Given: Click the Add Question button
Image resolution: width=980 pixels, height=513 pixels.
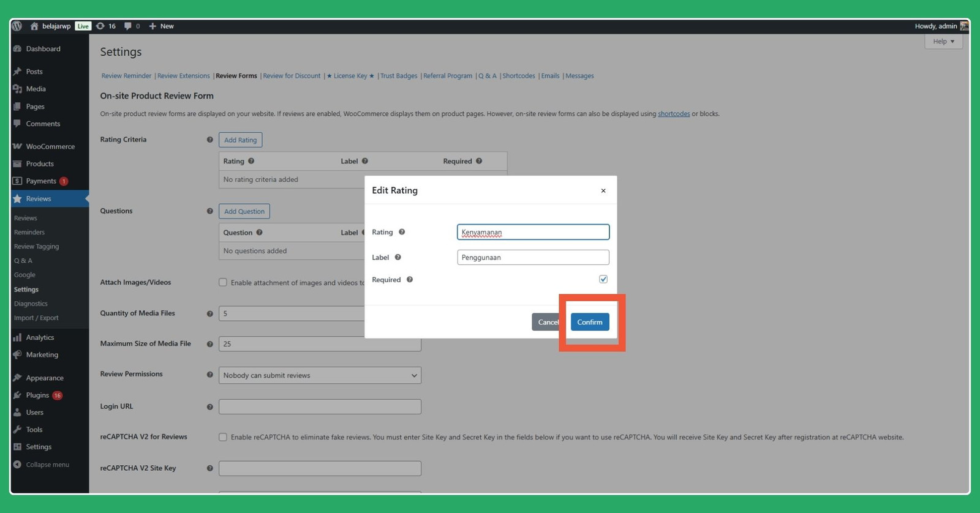Looking at the screenshot, I should coord(244,211).
